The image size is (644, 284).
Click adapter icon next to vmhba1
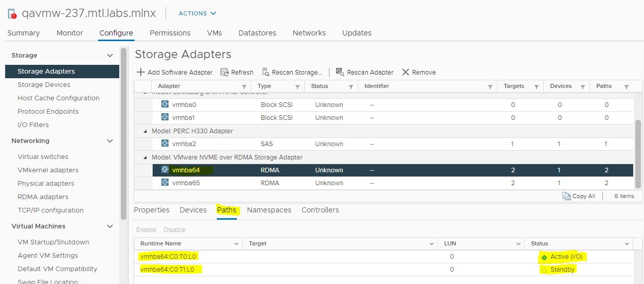165,117
